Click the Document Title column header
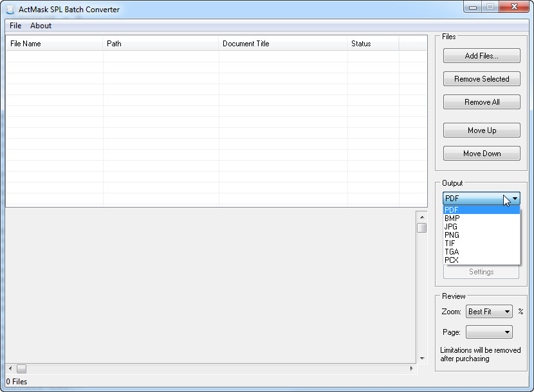 (282, 44)
